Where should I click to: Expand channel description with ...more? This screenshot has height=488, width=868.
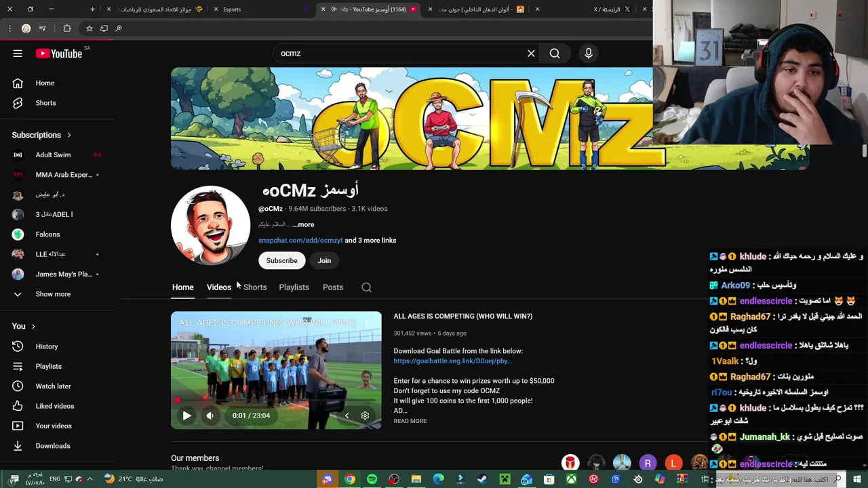[303, 224]
